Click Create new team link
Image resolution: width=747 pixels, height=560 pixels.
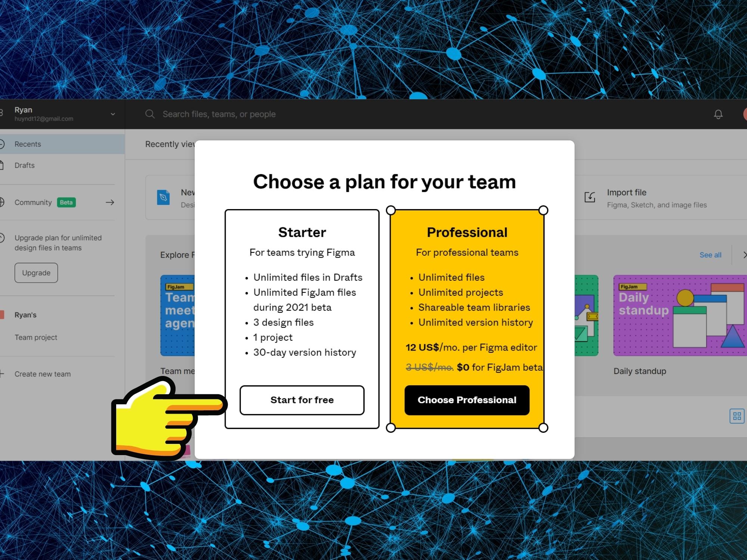pyautogui.click(x=42, y=374)
